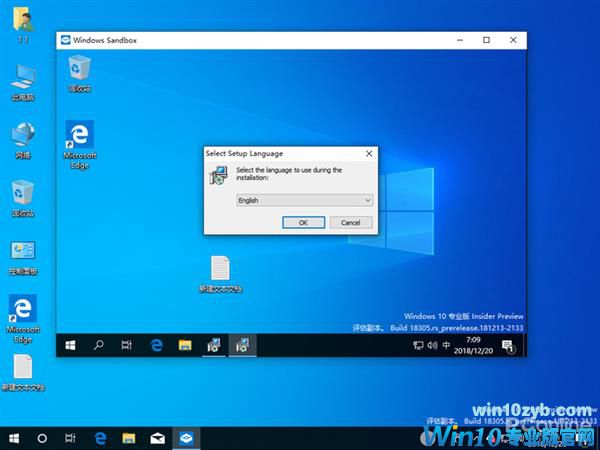Launch Microsoft Edge from host desktop
Image resolution: width=600 pixels, height=450 pixels.
tap(23, 319)
